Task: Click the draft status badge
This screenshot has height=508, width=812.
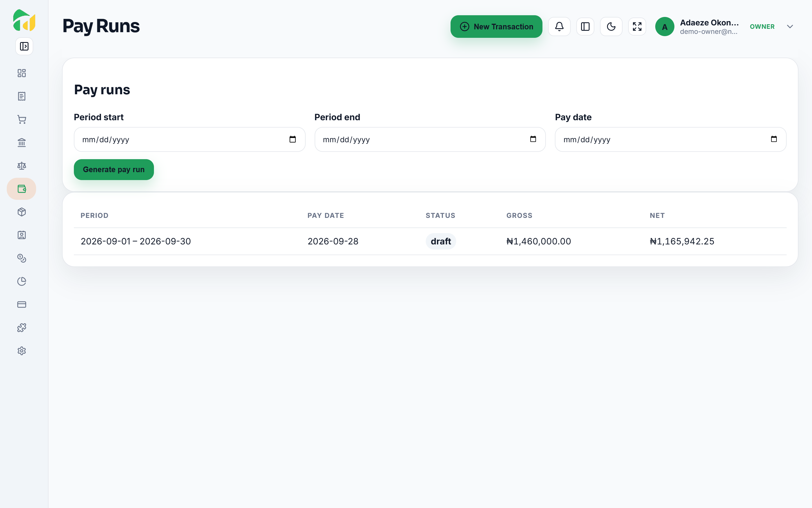Action: [x=441, y=241]
